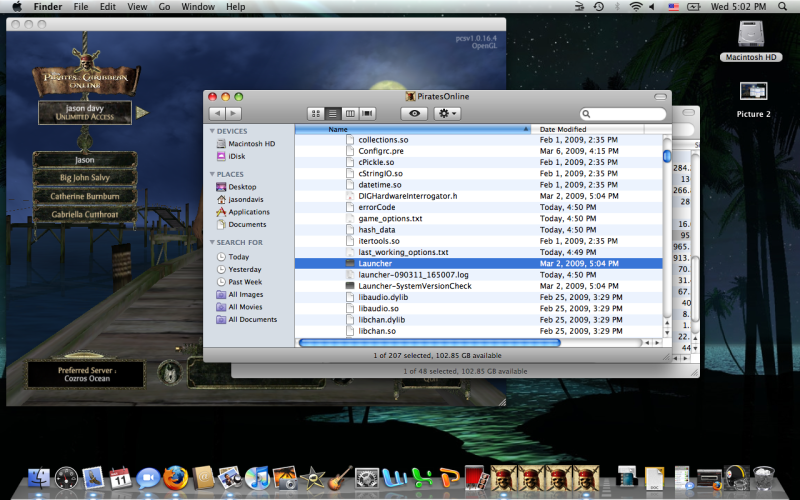
Task: Sort by the Name column header
Action: coord(413,129)
